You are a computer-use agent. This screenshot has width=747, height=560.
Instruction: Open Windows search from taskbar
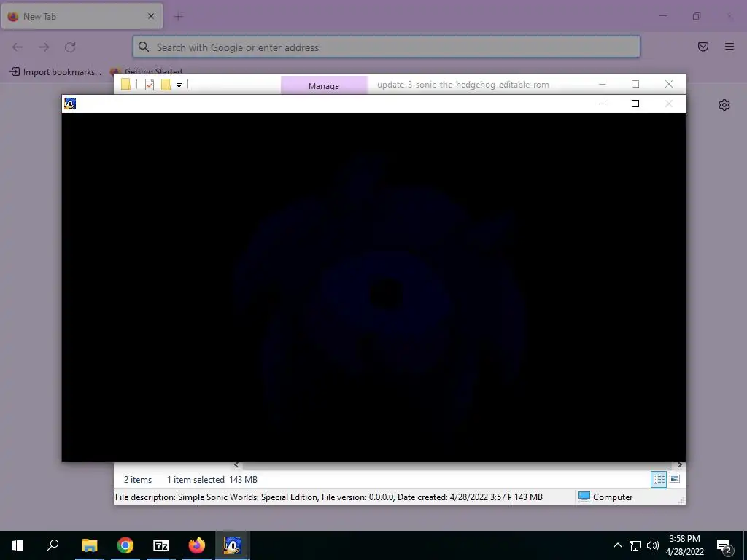(x=53, y=545)
